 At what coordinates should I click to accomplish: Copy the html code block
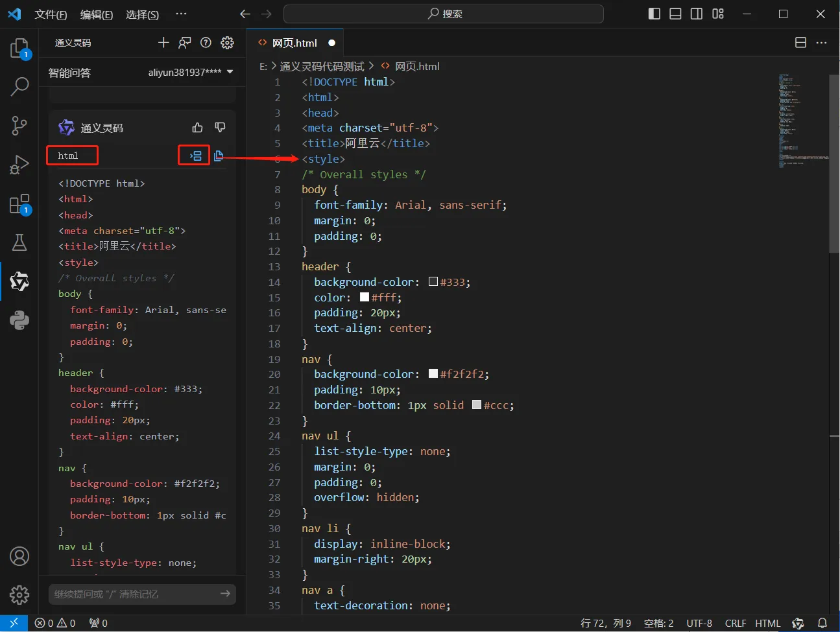(219, 156)
